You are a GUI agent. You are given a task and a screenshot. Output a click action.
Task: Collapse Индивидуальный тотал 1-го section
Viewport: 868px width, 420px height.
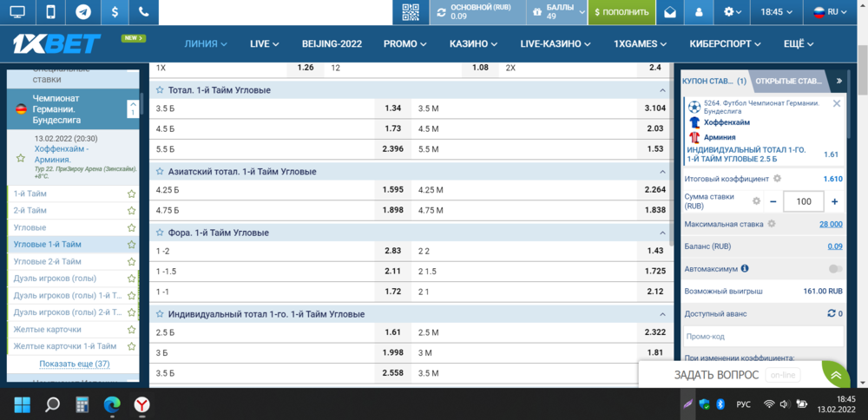(662, 314)
